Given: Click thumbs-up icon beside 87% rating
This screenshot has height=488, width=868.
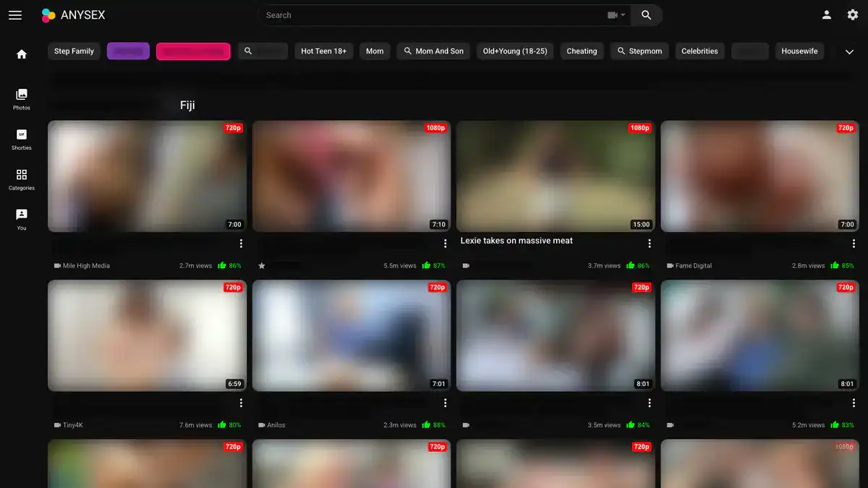Looking at the screenshot, I should point(427,265).
